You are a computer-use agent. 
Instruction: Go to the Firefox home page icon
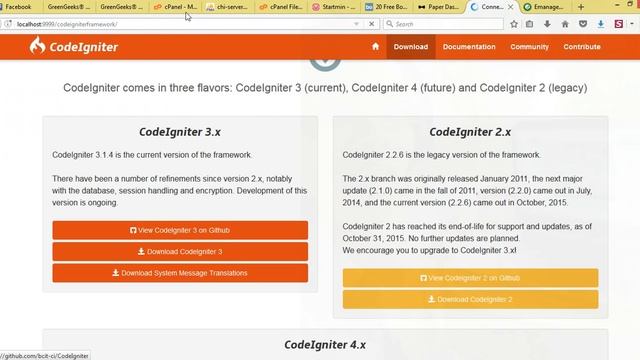click(x=565, y=24)
